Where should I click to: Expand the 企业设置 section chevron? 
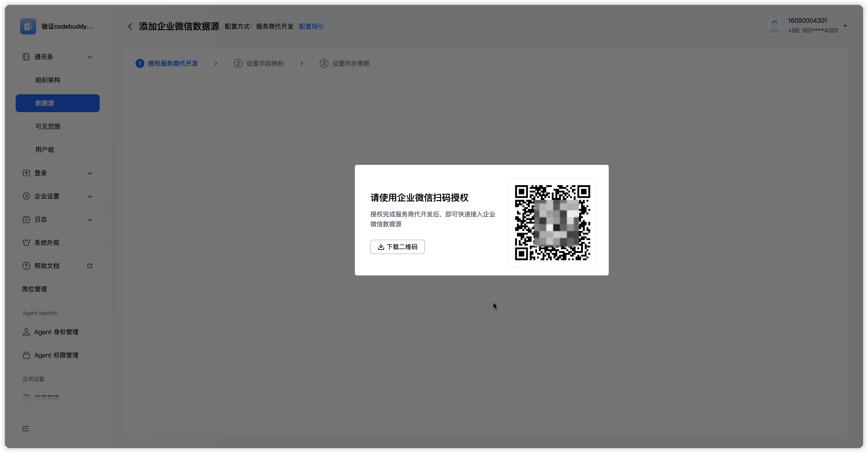click(x=90, y=197)
